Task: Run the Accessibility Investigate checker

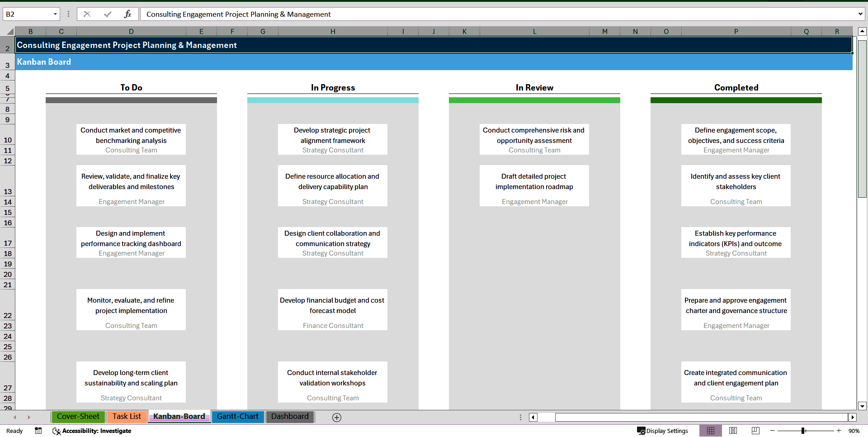Action: pyautogui.click(x=92, y=431)
